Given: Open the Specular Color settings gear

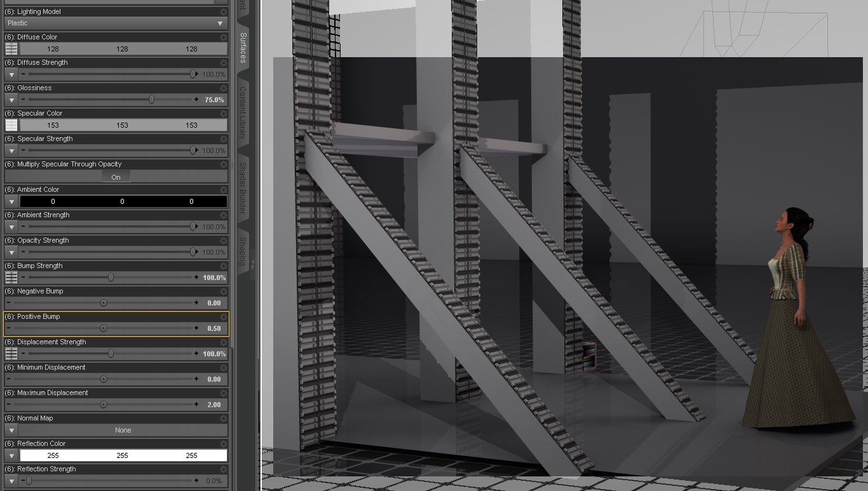Looking at the screenshot, I should (223, 113).
